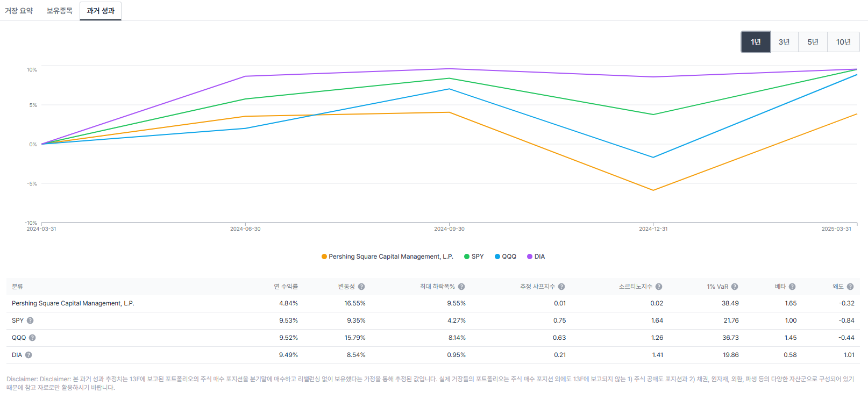Click the blue QQQ legend dot
Screen dimensions: 868x399
(497, 256)
